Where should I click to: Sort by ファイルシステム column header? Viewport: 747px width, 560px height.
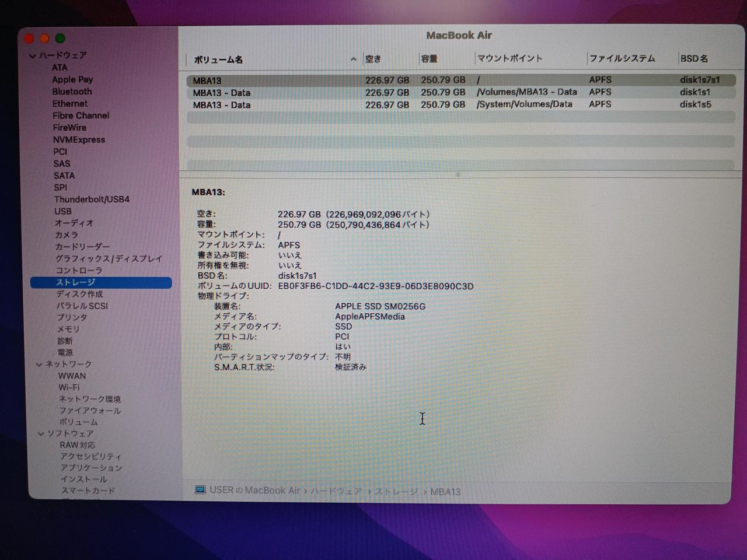tap(622, 58)
